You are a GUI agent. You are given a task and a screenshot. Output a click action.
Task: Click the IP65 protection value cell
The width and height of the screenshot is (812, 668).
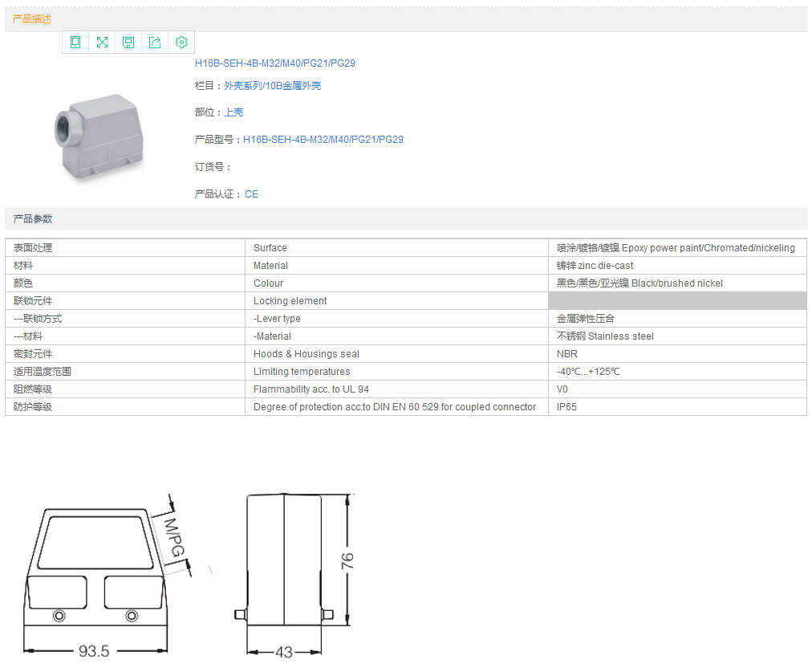pyautogui.click(x=566, y=407)
